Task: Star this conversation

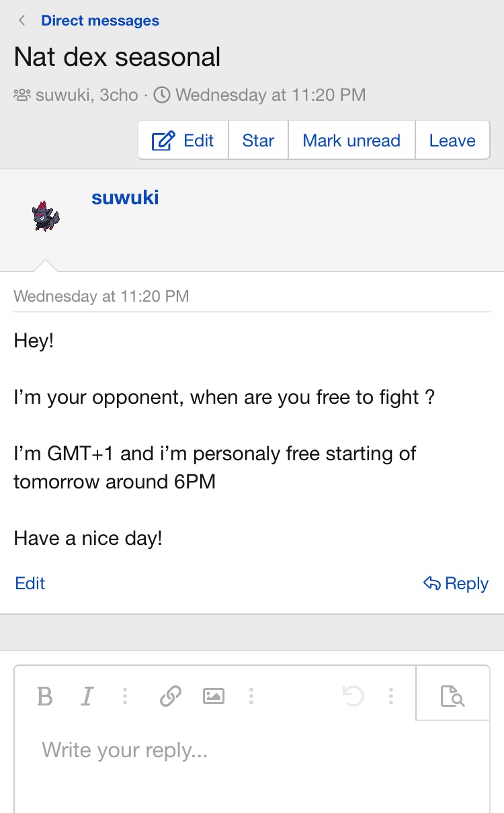Action: point(258,140)
